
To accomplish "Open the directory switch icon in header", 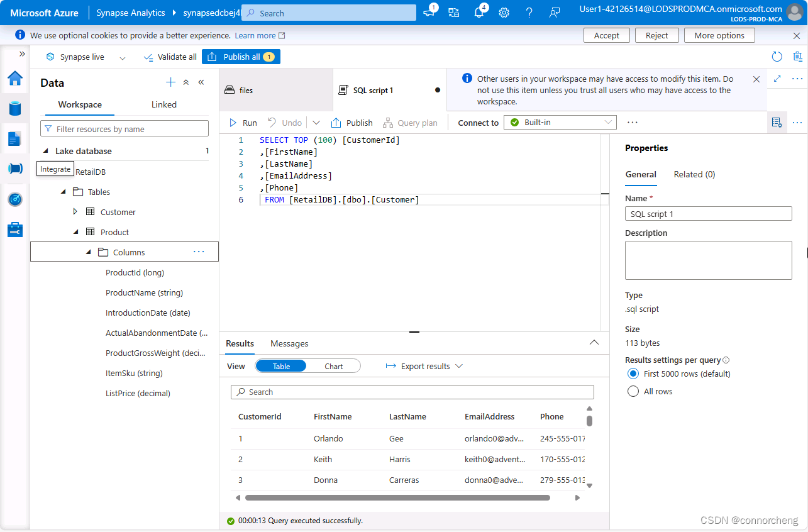I will point(453,13).
